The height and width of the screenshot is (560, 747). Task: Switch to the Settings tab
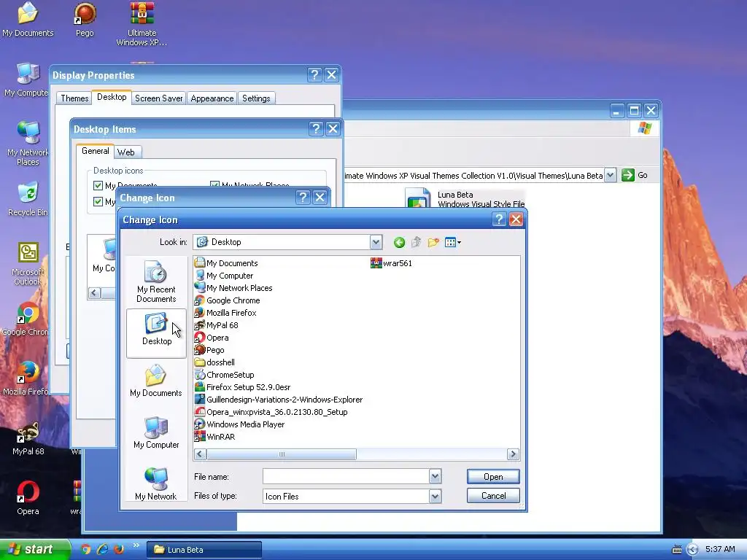click(x=256, y=98)
